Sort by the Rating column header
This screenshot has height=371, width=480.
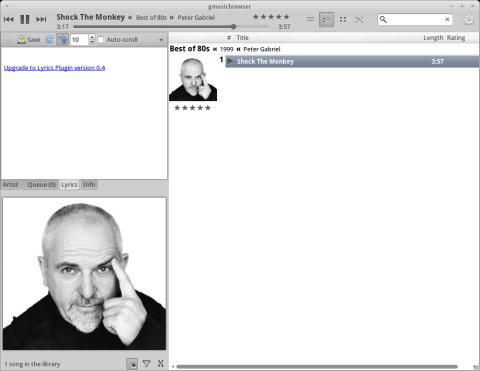click(x=456, y=38)
